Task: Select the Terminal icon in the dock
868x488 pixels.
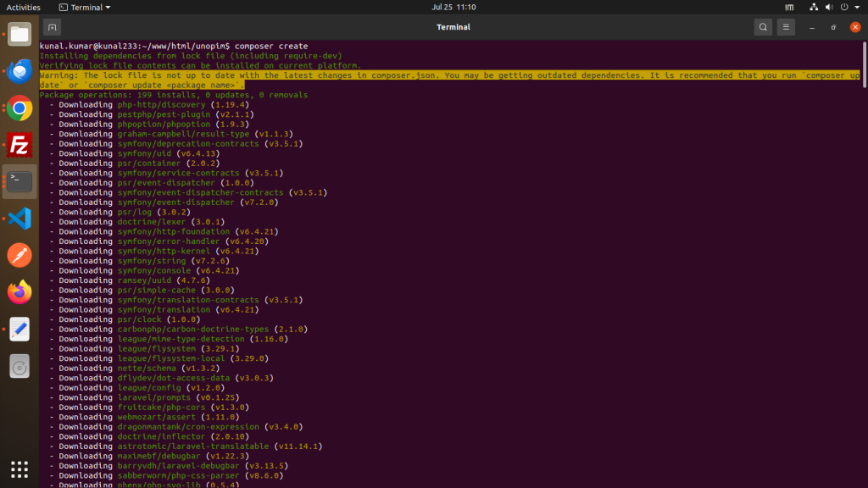Action: [x=19, y=181]
